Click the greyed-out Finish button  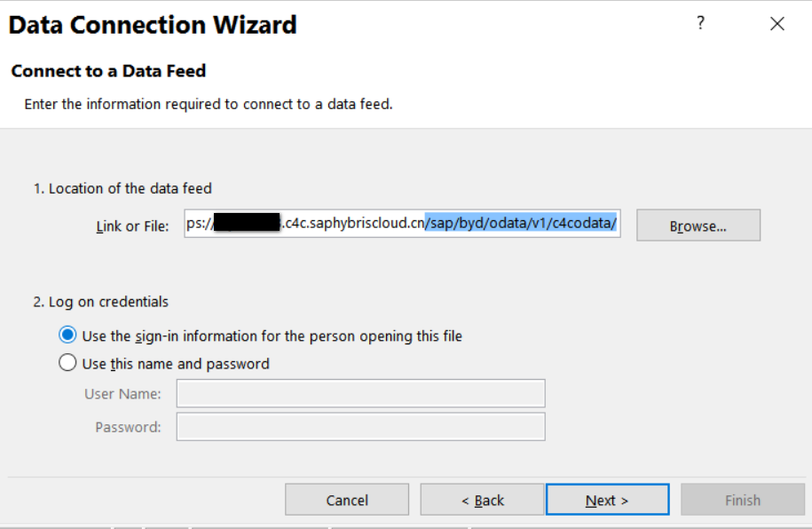pyautogui.click(x=743, y=500)
